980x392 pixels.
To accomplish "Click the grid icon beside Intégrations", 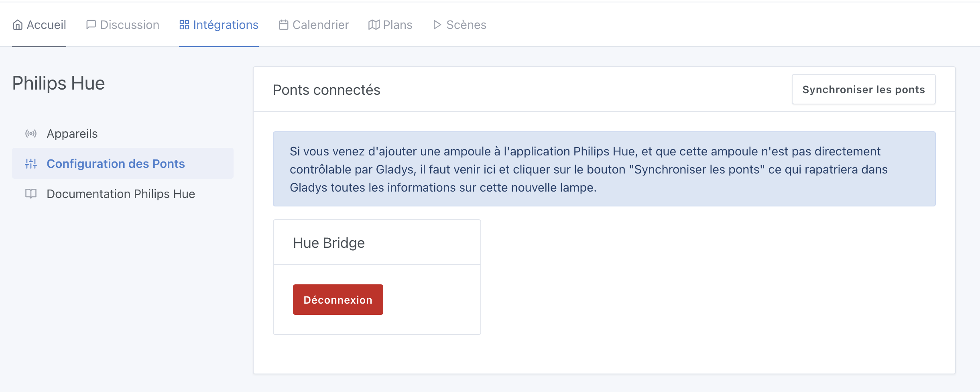I will [x=185, y=24].
